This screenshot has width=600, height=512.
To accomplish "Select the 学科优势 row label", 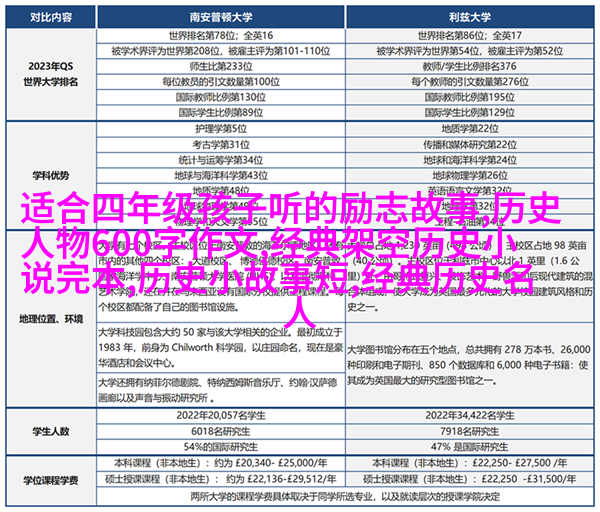I will click(51, 176).
